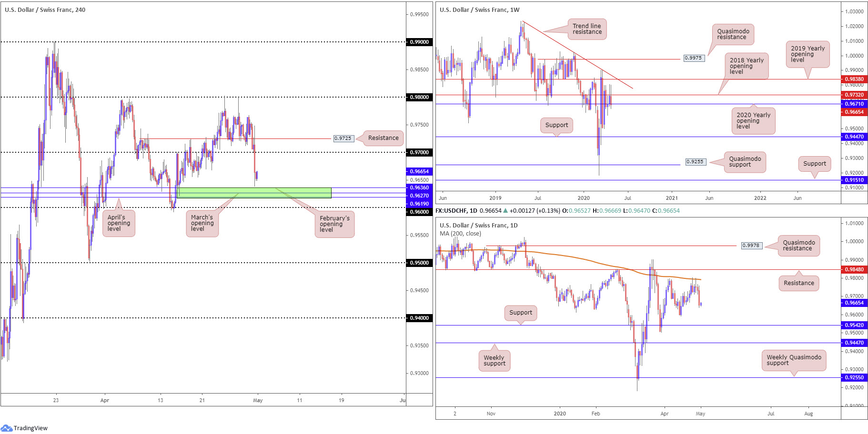Click the Feb label on daily time axis

(595, 414)
